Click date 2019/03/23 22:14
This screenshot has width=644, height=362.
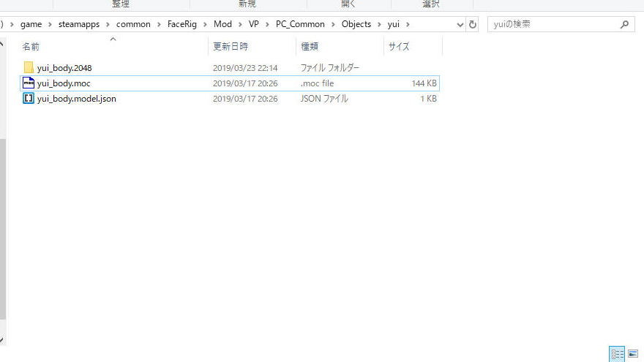pos(245,68)
